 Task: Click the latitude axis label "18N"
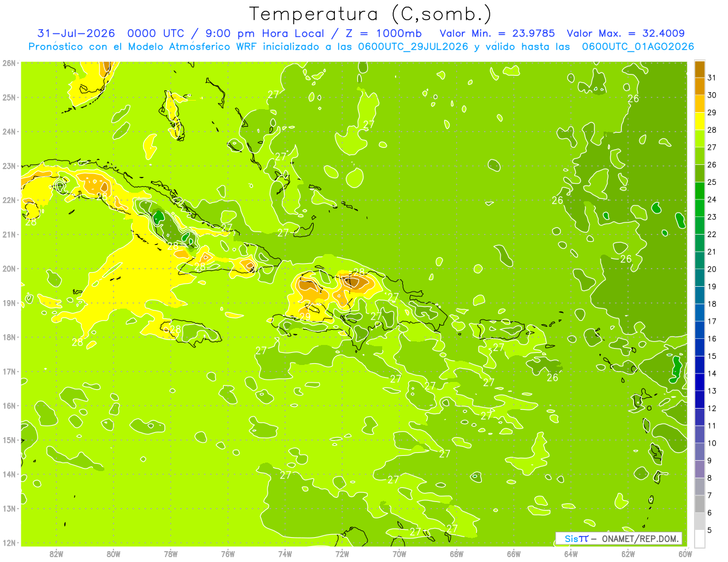tap(9, 337)
